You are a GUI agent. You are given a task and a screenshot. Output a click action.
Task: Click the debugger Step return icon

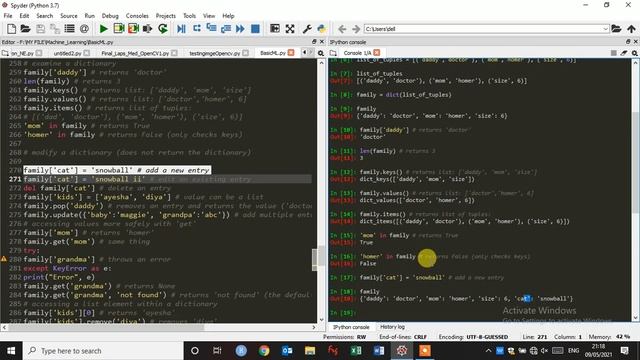click(226, 29)
